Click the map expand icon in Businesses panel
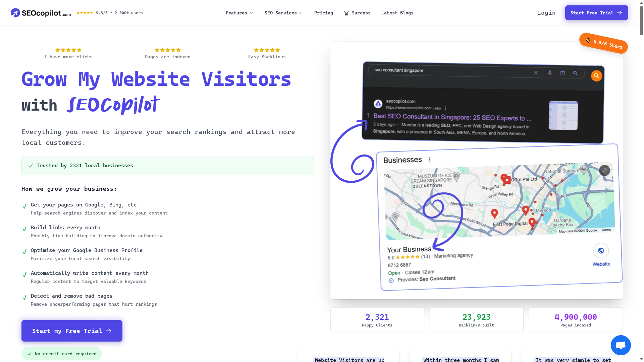 pos(604,171)
